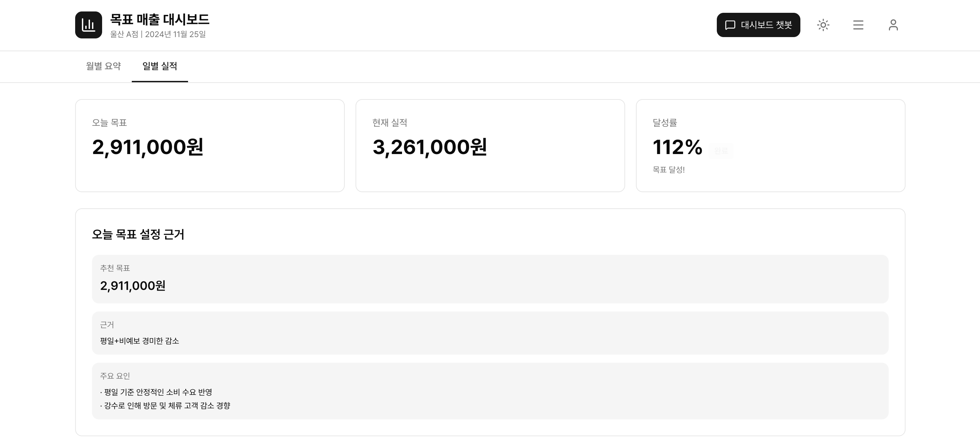Click the 현재 실적 card value 3,261,000원
980x447 pixels.
(x=430, y=147)
